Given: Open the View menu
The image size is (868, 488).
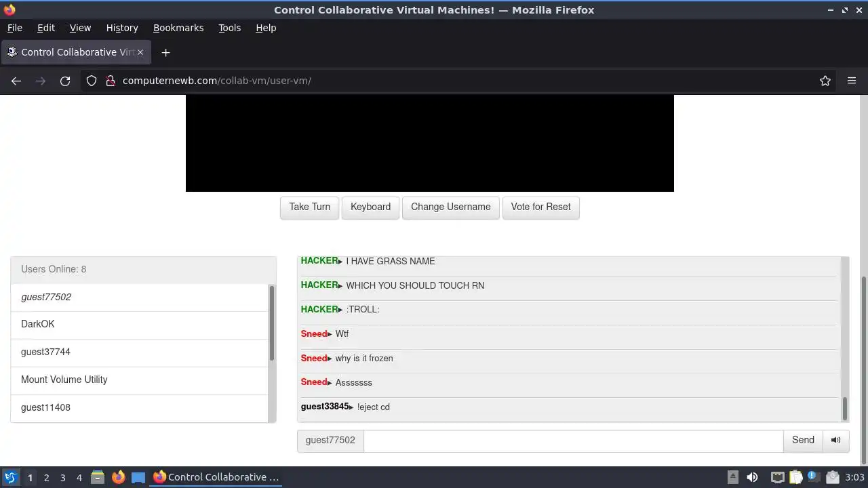Looking at the screenshot, I should pyautogui.click(x=80, y=28).
